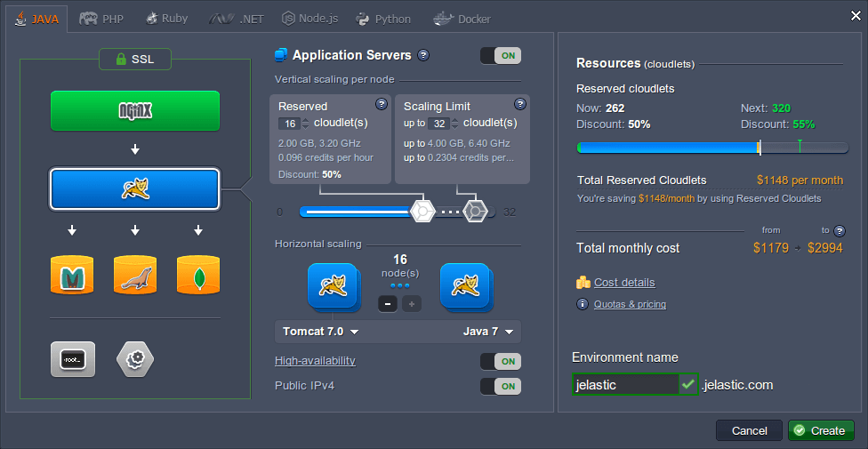Click the Memcached cache node icon
Viewport: 868px width, 449px height.
coord(71,274)
